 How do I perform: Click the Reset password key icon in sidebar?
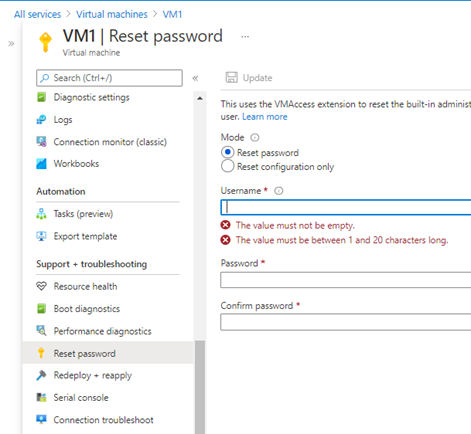pos(41,353)
